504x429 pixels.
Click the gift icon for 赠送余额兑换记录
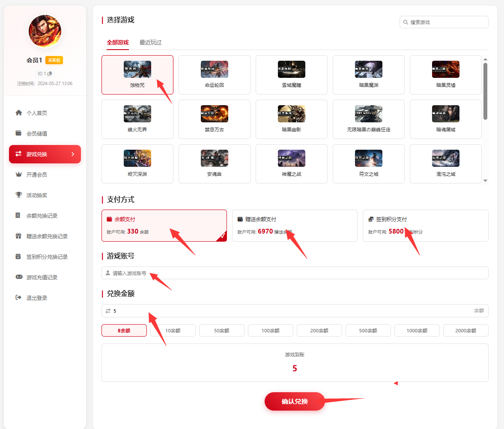tap(18, 236)
